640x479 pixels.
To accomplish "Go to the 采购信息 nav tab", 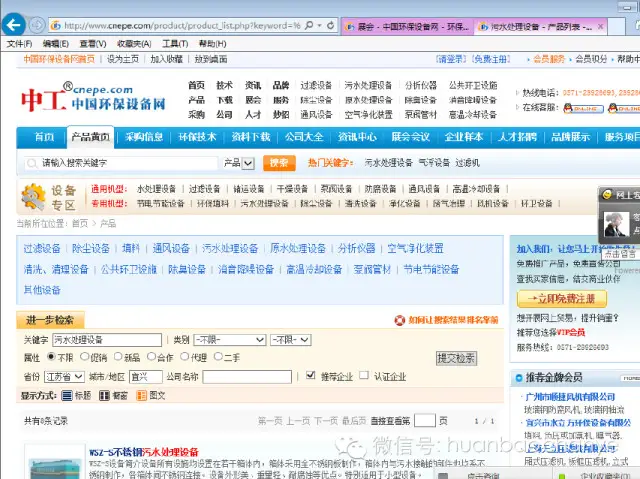I will [x=144, y=137].
